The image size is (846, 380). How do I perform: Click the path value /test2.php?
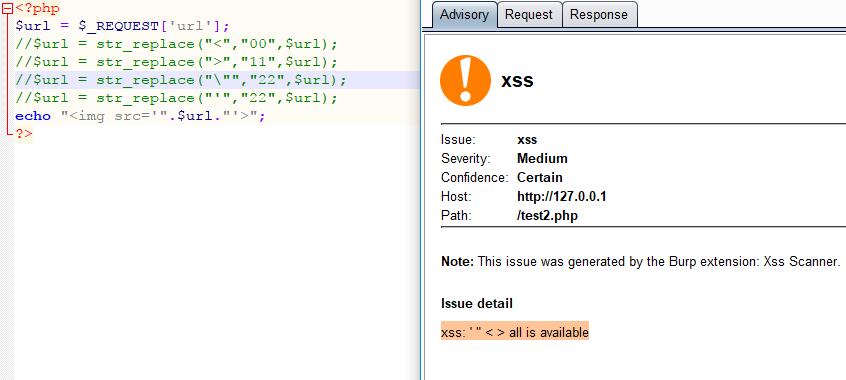point(547,215)
